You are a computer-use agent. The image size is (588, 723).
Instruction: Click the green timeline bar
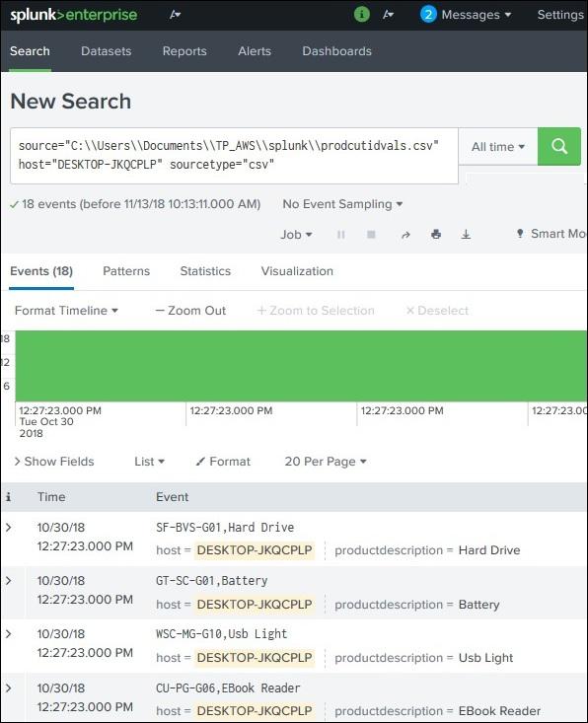pos(301,366)
